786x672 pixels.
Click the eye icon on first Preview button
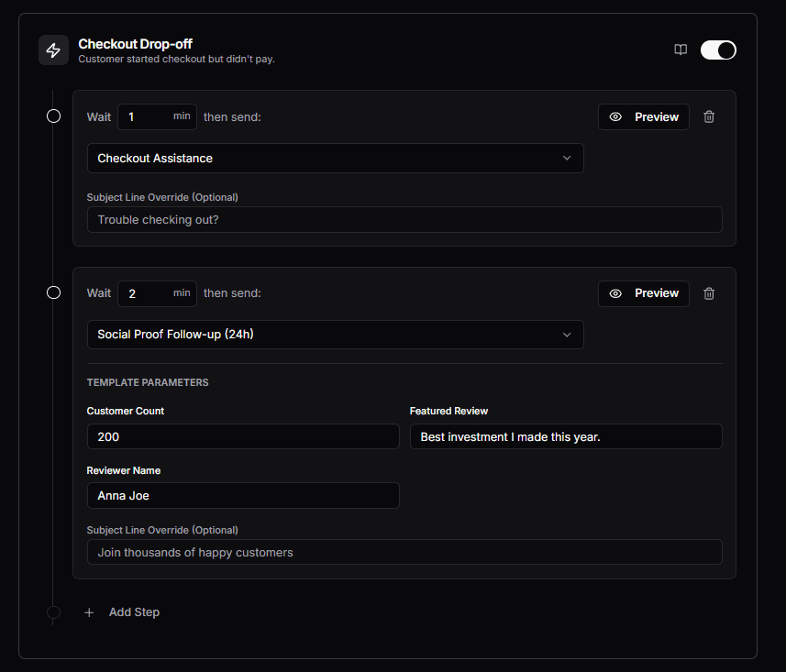(615, 116)
